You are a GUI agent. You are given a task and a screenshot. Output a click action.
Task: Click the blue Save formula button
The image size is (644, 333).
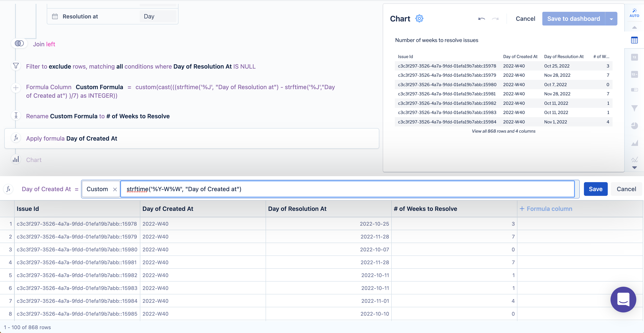point(596,189)
